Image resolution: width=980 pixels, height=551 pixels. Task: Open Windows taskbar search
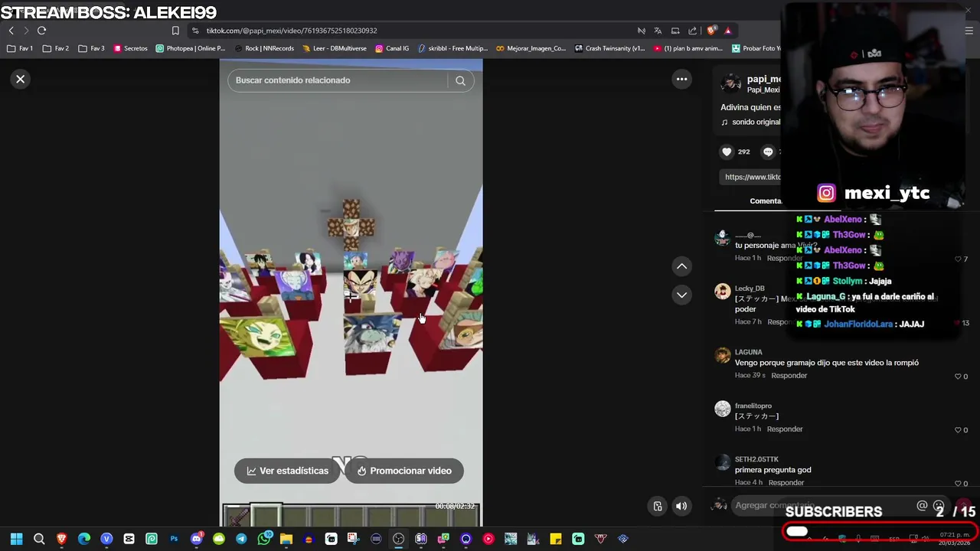click(39, 539)
